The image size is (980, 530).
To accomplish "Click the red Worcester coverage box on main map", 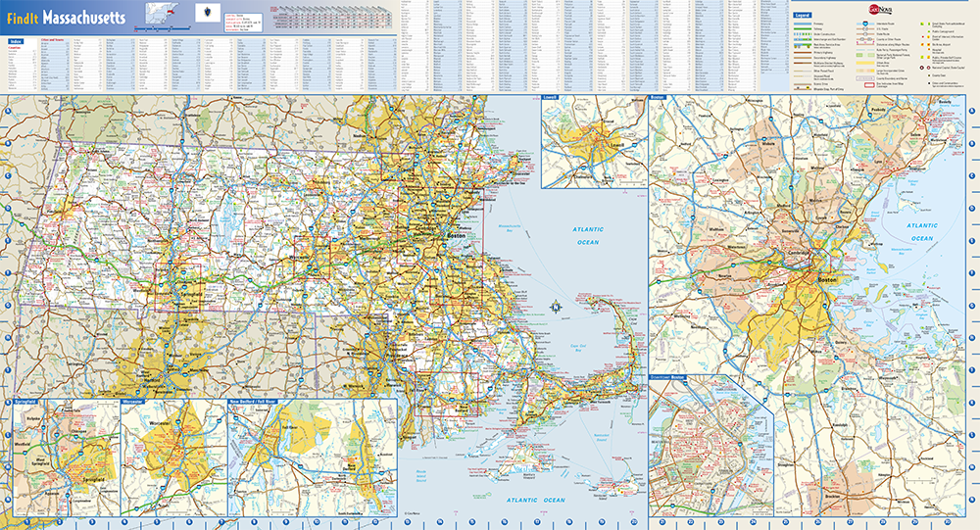I will (313, 257).
